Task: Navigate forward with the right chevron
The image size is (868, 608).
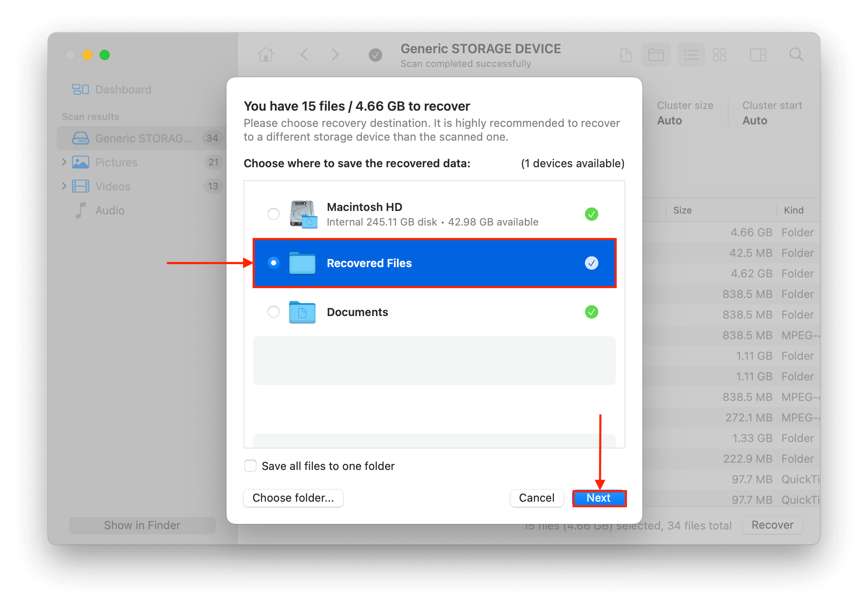Action: tap(335, 55)
